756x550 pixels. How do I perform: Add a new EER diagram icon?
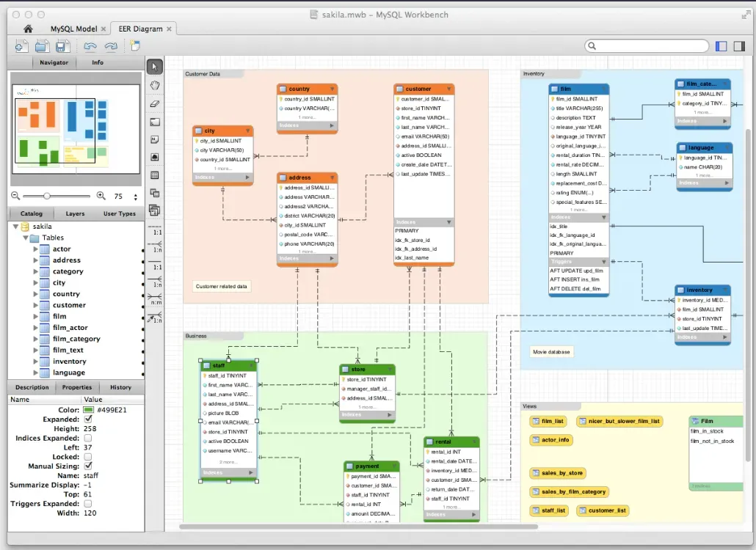[135, 45]
